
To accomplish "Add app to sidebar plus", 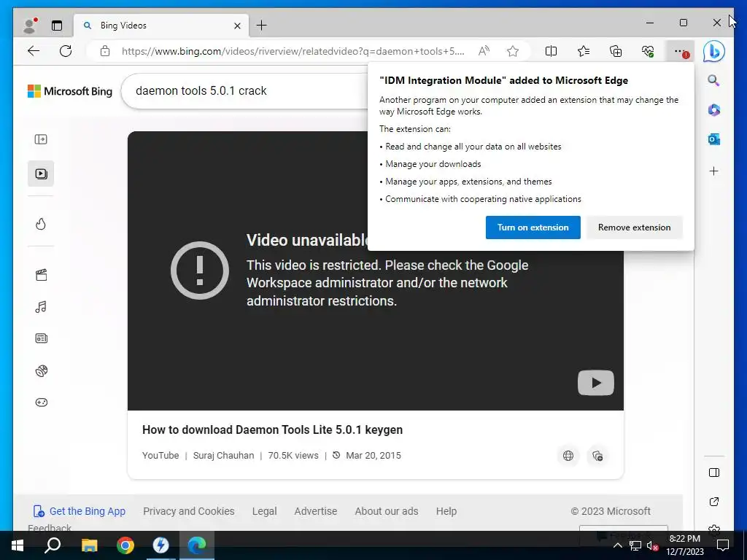I will click(713, 171).
